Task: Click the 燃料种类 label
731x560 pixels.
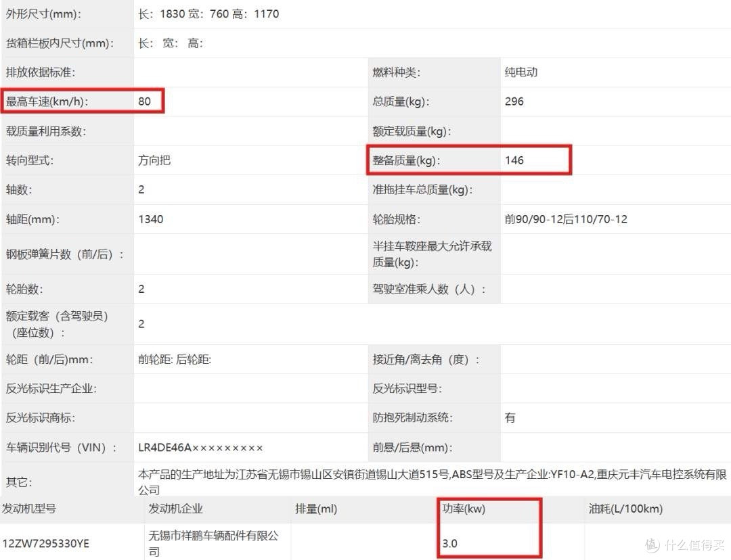Action: click(396, 72)
